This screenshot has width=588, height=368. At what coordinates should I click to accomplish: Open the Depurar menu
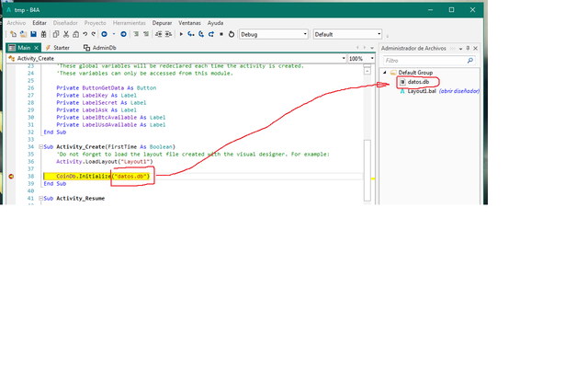click(x=162, y=22)
